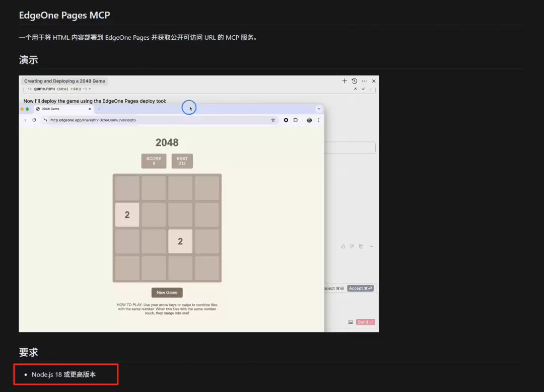Click the BEST 212 box
The width and height of the screenshot is (544, 392).
(x=182, y=161)
